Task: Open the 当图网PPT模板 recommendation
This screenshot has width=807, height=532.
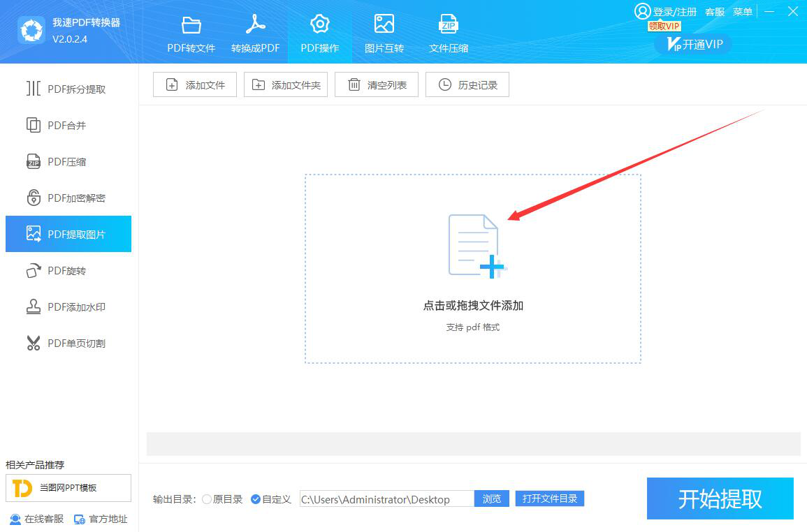Action: tap(68, 488)
